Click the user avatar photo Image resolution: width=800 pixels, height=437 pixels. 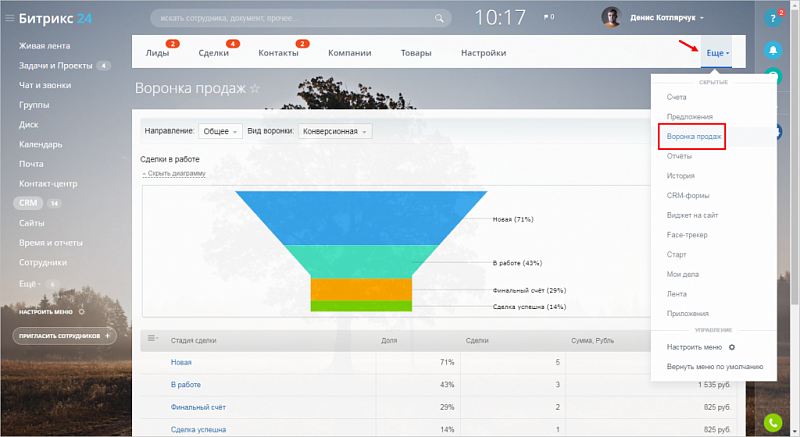tap(612, 17)
